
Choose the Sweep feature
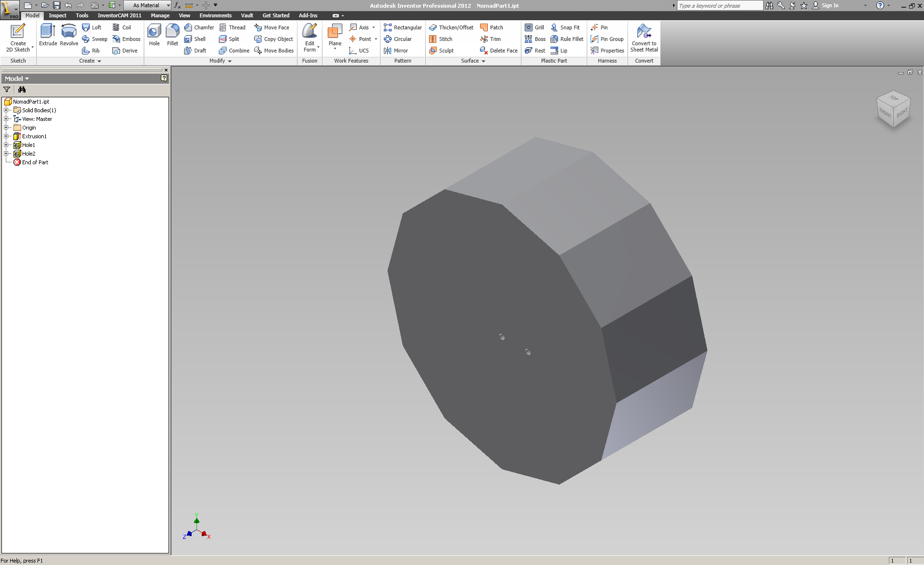[94, 39]
